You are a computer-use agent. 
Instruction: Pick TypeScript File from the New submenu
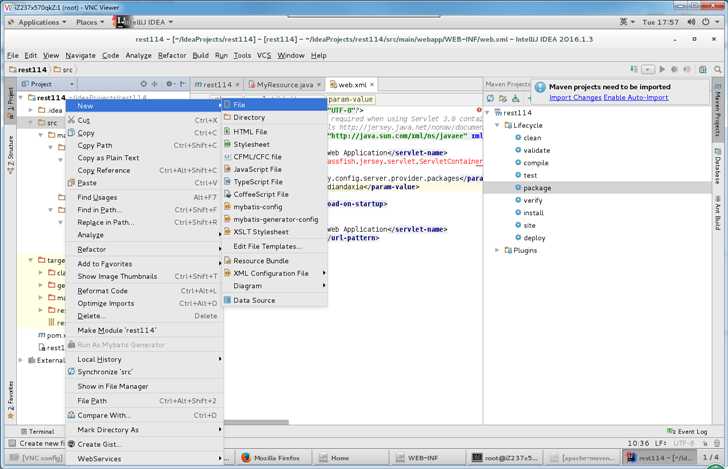275,182
